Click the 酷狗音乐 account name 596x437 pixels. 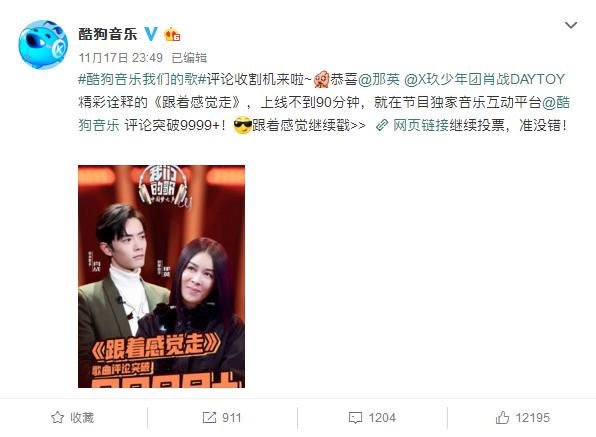click(108, 34)
